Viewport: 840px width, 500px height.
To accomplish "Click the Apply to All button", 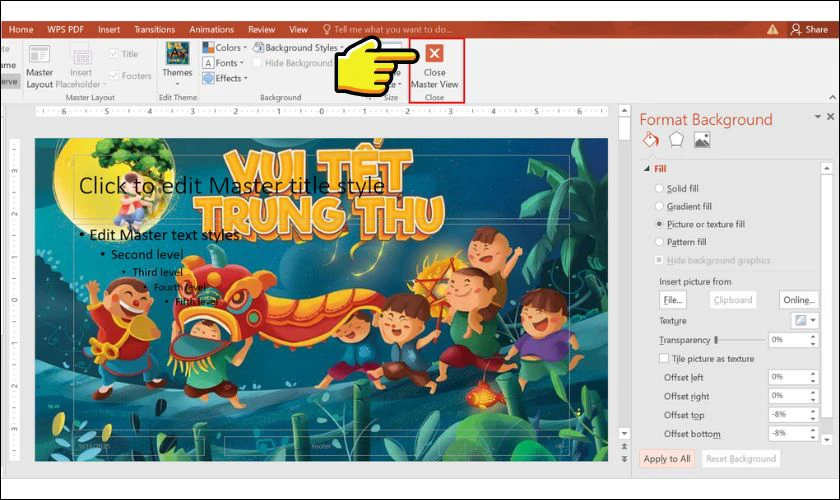I will tap(666, 459).
